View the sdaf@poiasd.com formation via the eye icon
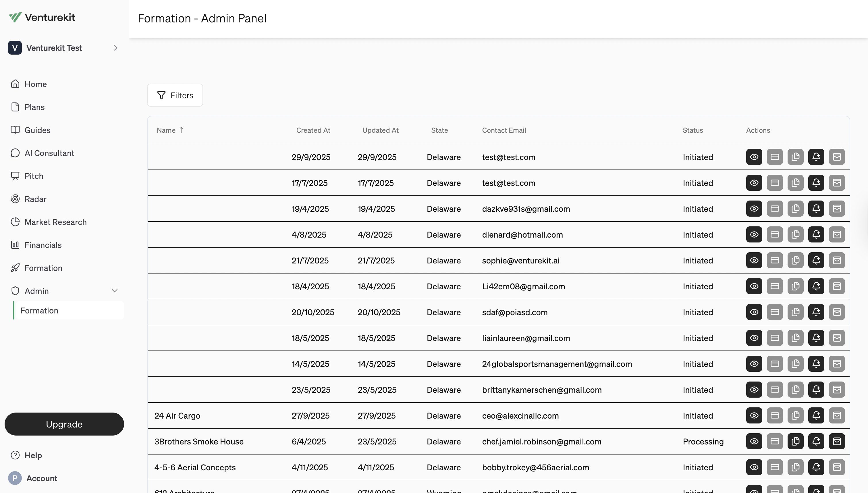868x493 pixels. pos(754,312)
